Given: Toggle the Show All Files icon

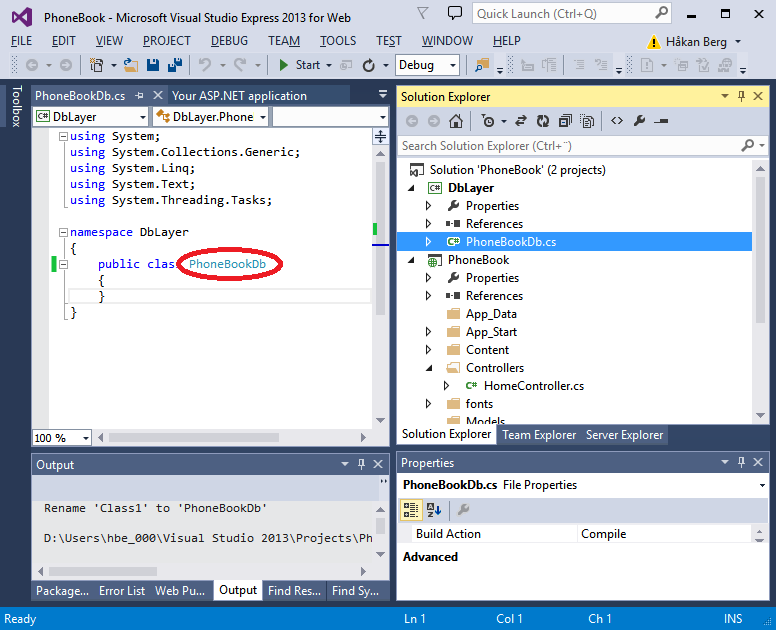Looking at the screenshot, I should [587, 121].
